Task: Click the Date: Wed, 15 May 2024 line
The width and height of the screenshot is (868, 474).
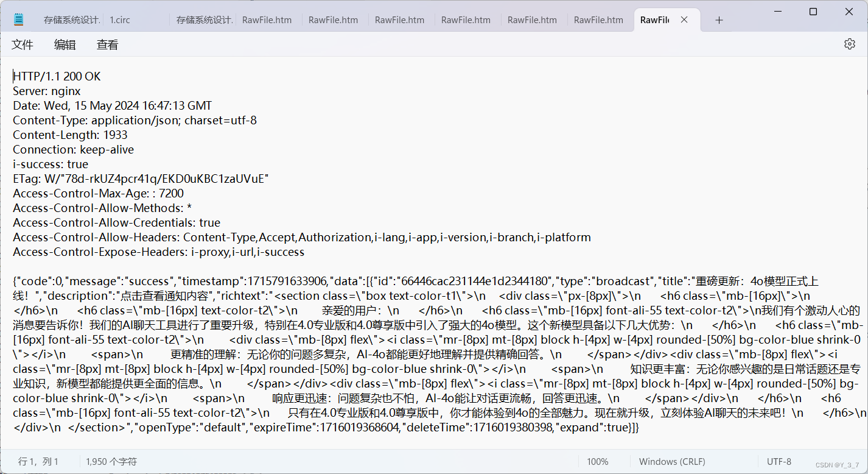Action: click(113, 105)
